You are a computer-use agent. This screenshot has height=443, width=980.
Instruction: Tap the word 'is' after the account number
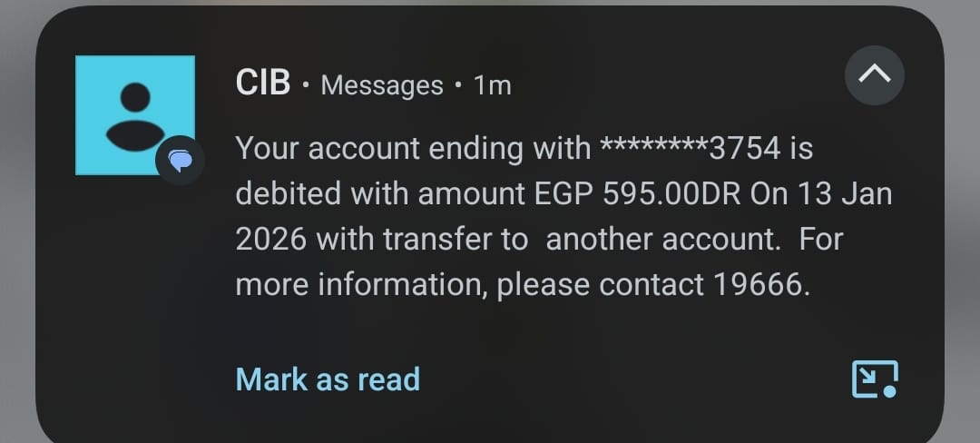[x=800, y=147]
